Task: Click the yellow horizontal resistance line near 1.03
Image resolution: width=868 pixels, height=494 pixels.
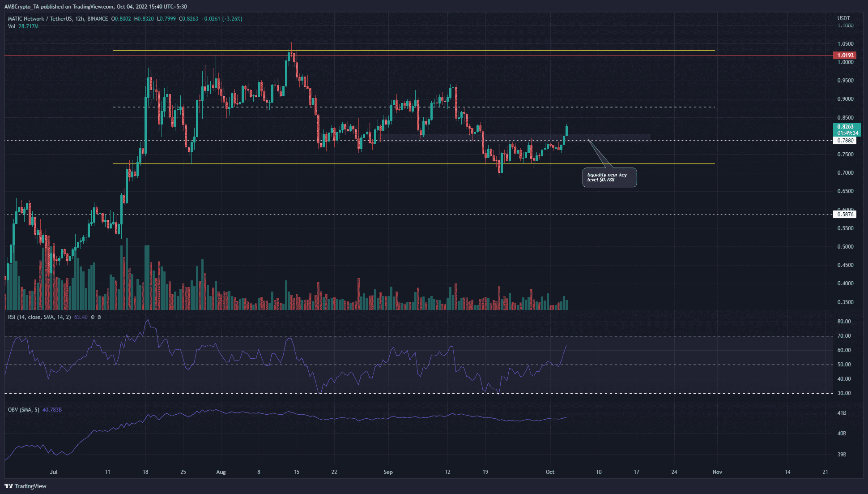Action: [414, 51]
